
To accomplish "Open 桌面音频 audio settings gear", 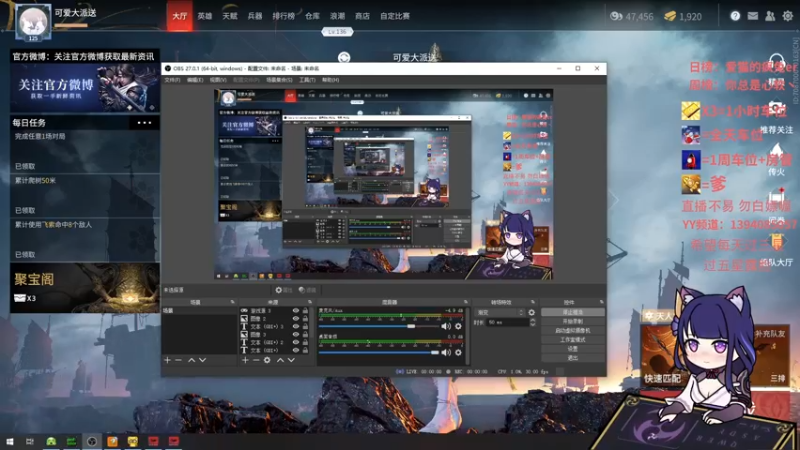I will [458, 352].
